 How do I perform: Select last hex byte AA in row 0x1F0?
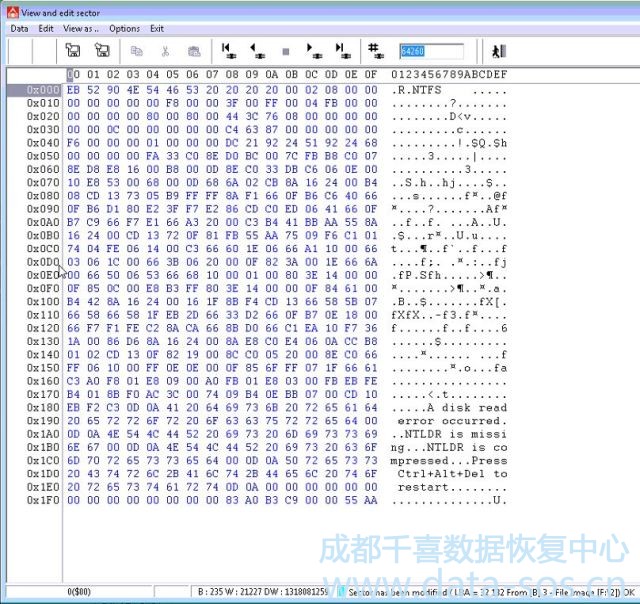[371, 500]
